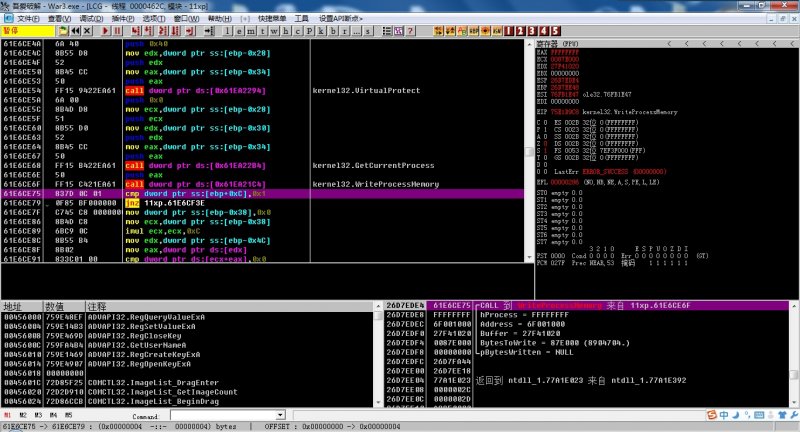Close debugged program with the X toolbar icon

(87, 31)
